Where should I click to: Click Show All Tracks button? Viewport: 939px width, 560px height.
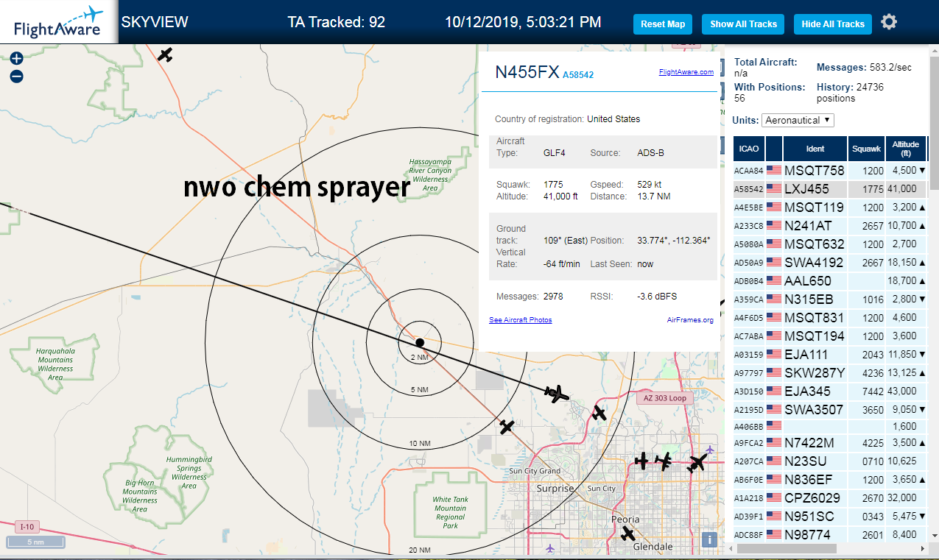tap(743, 24)
